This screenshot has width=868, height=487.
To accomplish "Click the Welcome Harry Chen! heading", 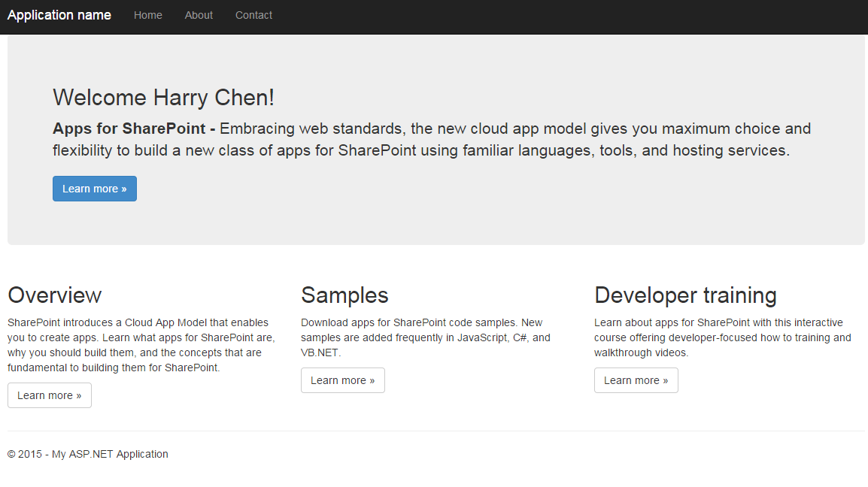I will click(x=163, y=98).
